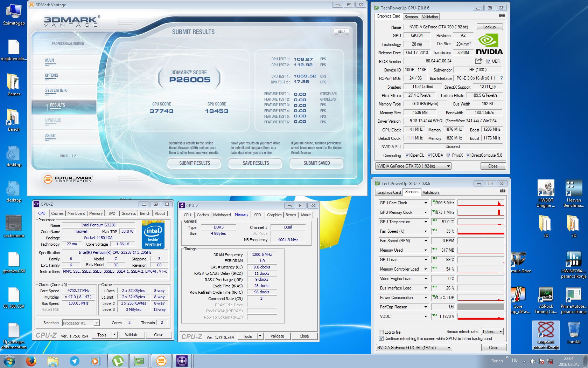This screenshot has height=368, width=588.
Task: Select the gtácska.CSV file icon
Action: click(14, 261)
